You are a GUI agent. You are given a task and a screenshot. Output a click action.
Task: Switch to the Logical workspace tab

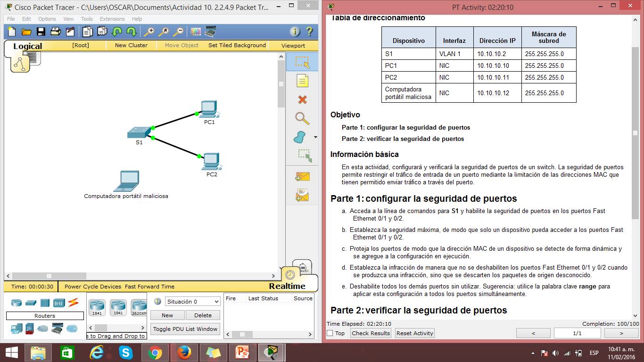tap(27, 46)
